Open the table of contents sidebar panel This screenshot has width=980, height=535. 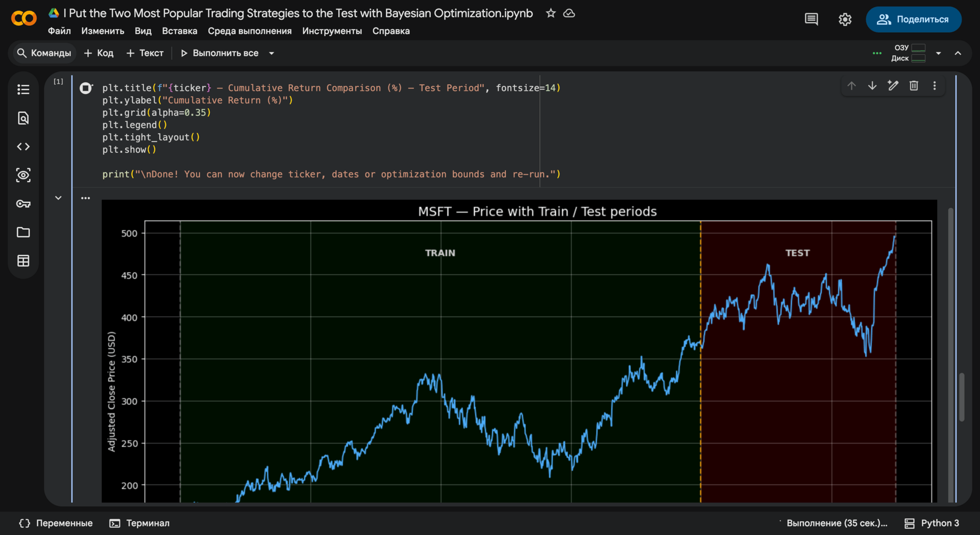point(23,90)
